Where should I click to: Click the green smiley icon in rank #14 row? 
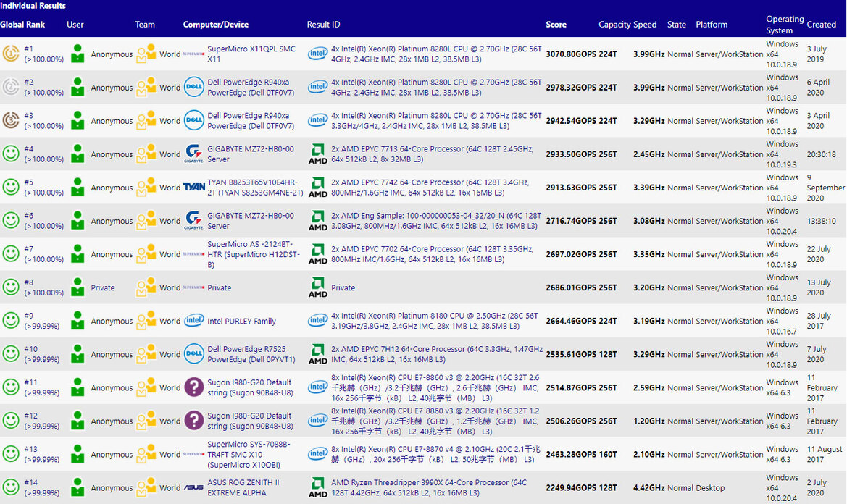pyautogui.click(x=11, y=487)
